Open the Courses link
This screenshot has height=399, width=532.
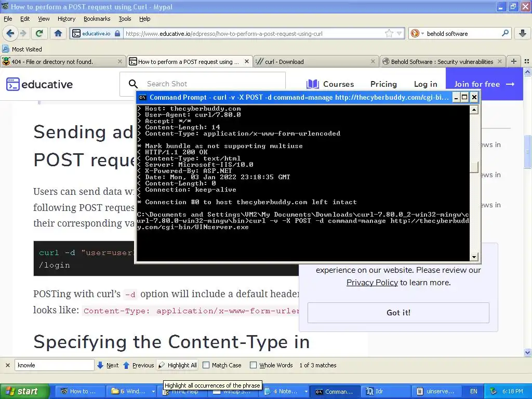(x=330, y=84)
